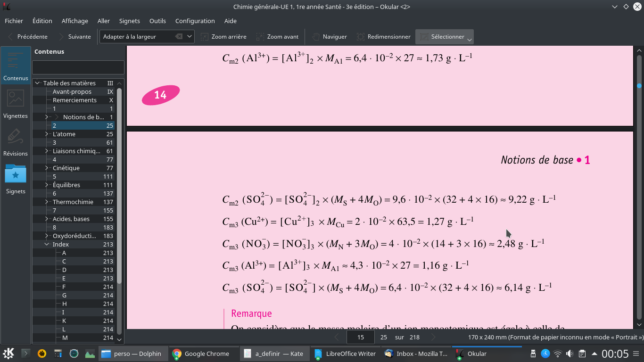The image size is (644, 362).
Task: Click the clock showing 00:05
Action: (x=615, y=354)
